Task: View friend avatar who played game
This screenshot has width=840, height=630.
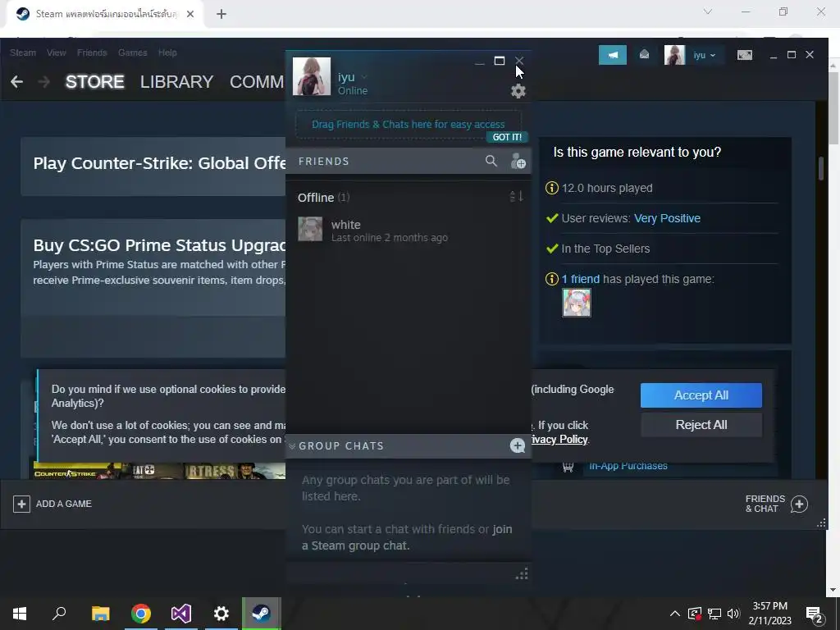Action: click(x=577, y=303)
